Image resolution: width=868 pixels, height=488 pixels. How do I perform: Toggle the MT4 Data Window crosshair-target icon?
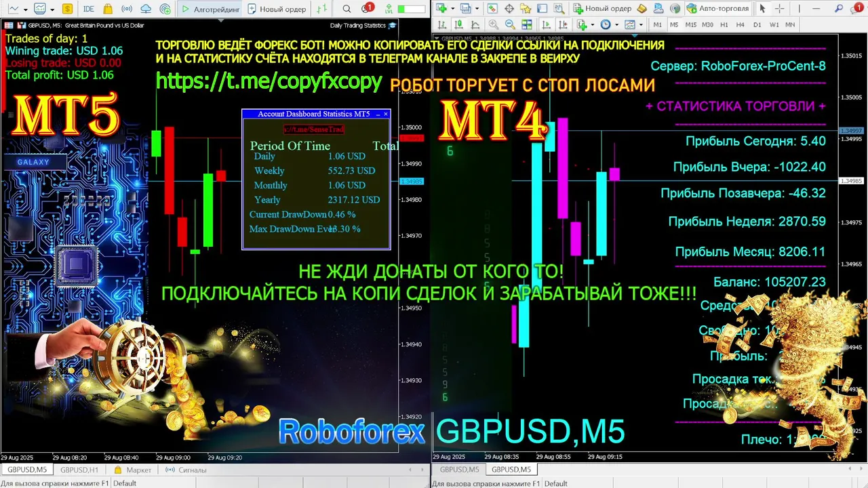[509, 8]
